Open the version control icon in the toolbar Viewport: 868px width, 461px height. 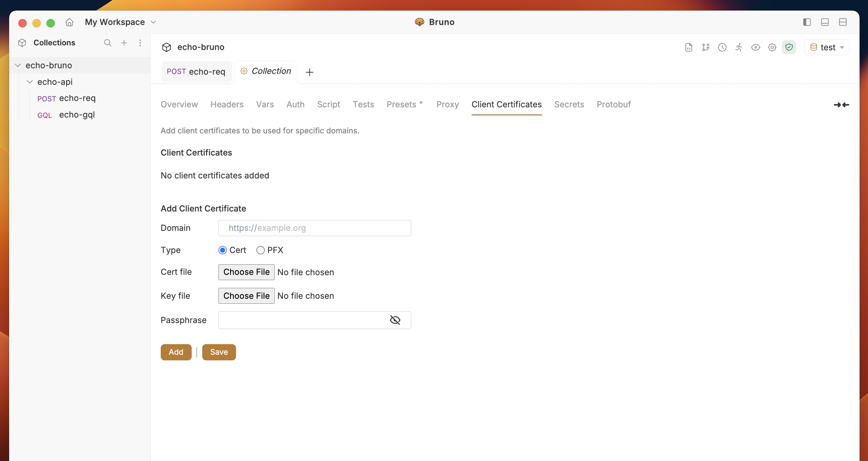click(x=706, y=47)
